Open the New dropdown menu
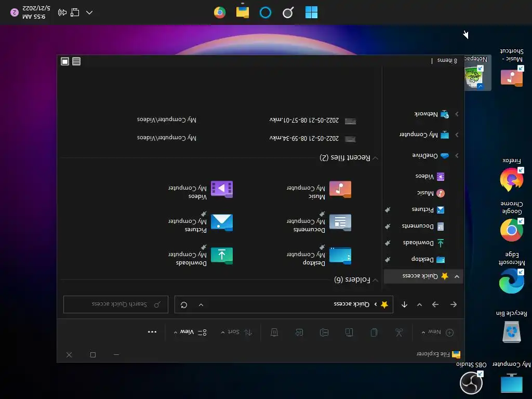 [437, 332]
